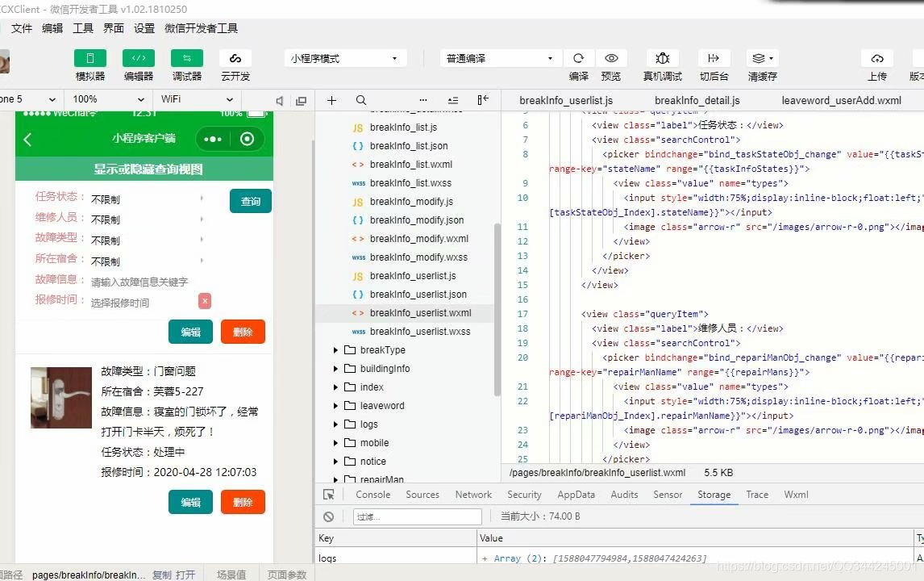This screenshot has height=581, width=924.
Task: Switch to leaveword_userAdd.wxml editor tab
Action: [841, 100]
